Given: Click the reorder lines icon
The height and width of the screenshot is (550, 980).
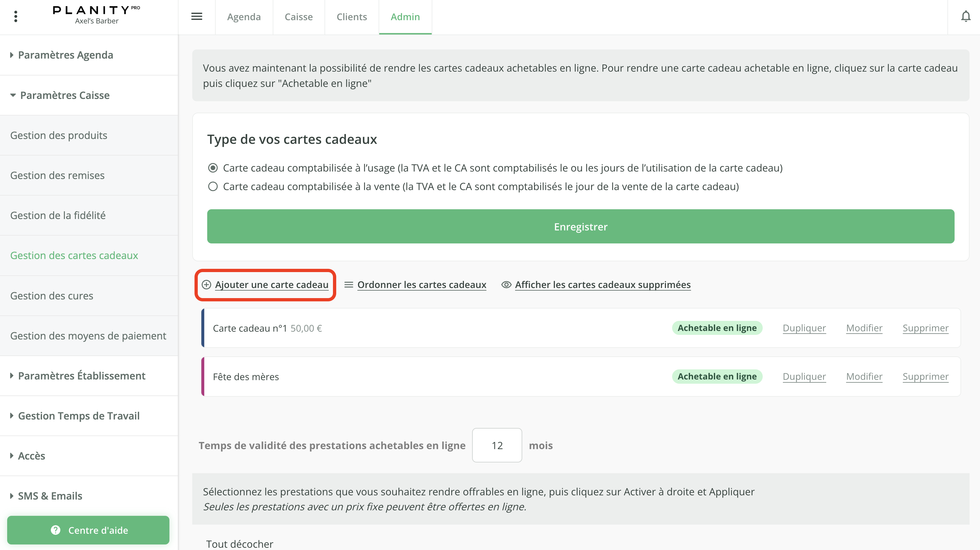Looking at the screenshot, I should tap(349, 285).
